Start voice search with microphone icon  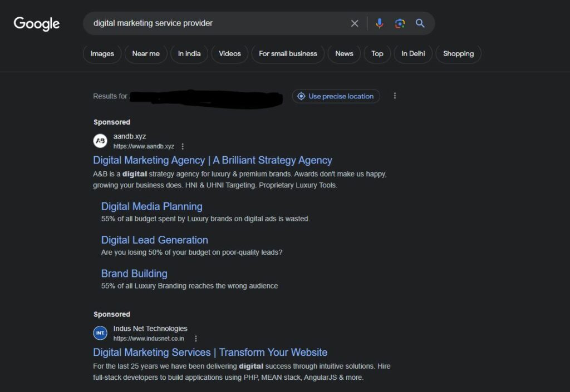click(x=379, y=23)
